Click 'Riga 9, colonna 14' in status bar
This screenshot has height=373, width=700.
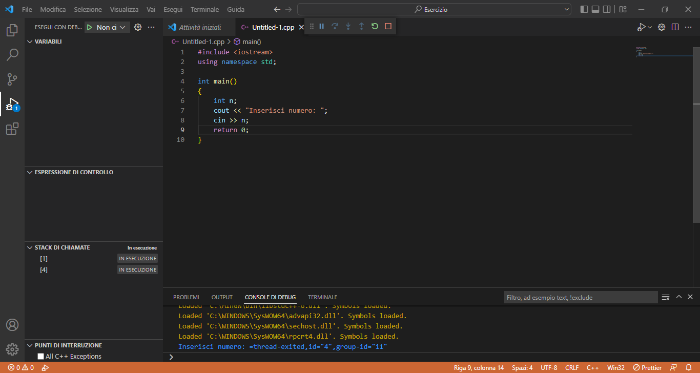click(479, 368)
